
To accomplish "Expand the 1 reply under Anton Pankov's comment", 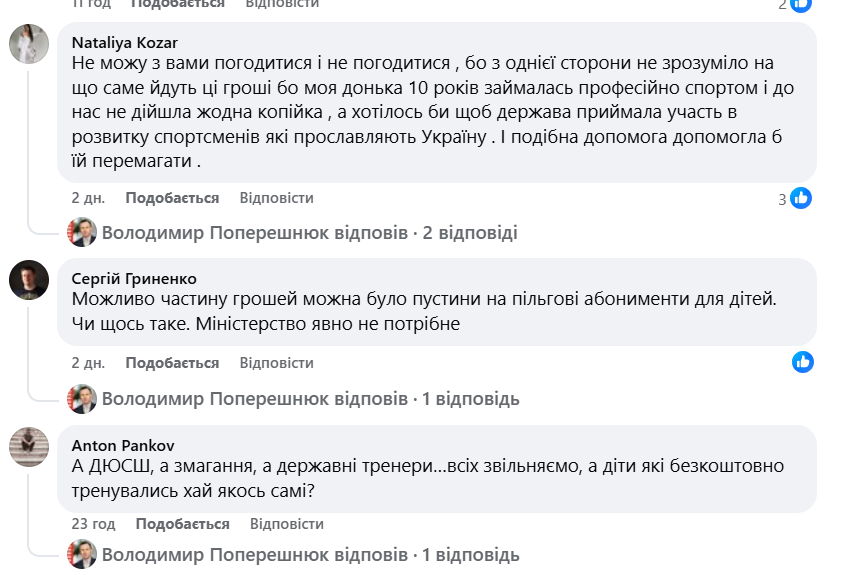I will click(x=311, y=554).
